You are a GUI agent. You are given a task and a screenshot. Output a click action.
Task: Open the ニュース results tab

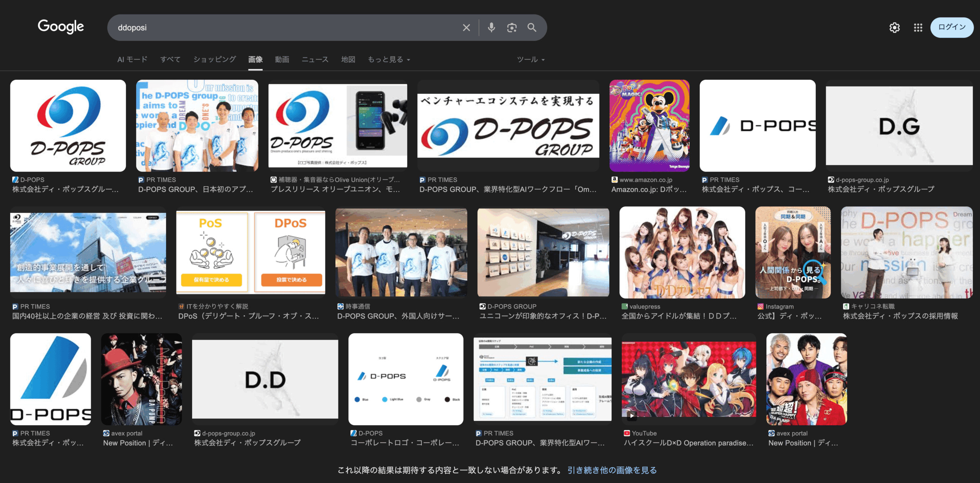pos(315,59)
